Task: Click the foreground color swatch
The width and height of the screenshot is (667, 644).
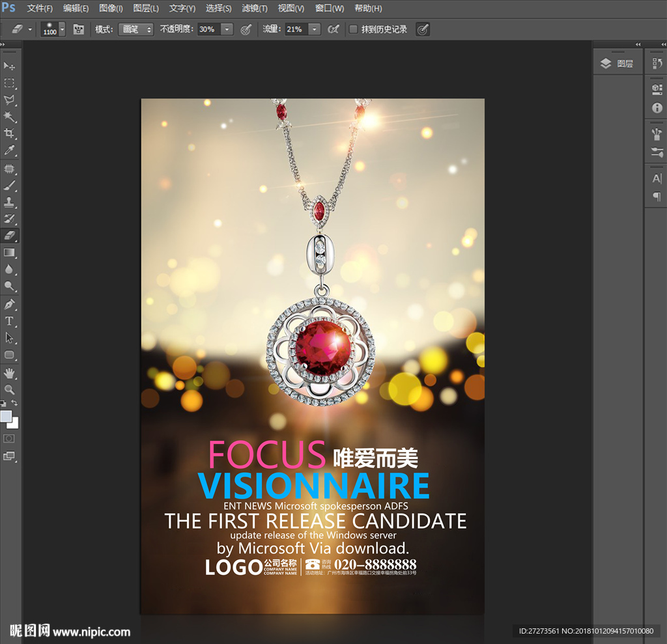Action: (x=7, y=416)
